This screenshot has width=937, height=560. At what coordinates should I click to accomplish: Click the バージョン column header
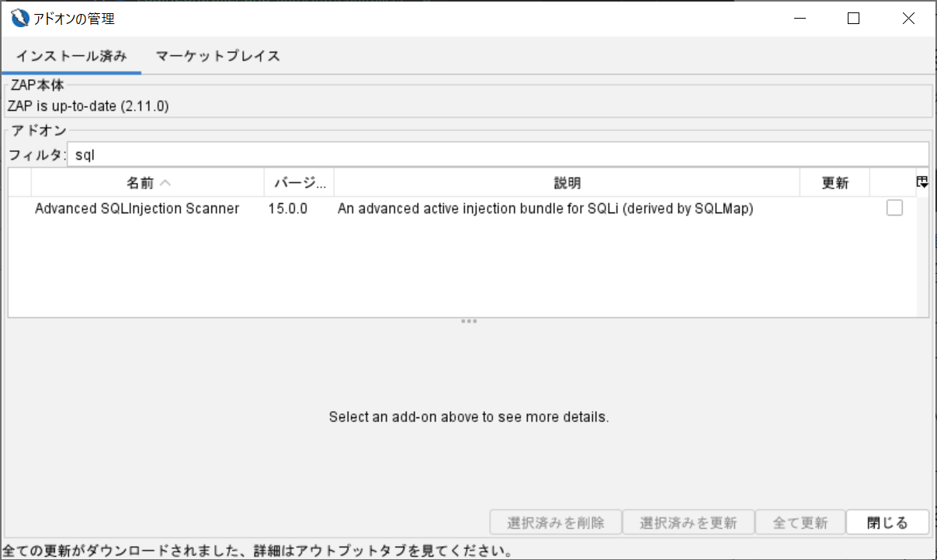point(299,183)
